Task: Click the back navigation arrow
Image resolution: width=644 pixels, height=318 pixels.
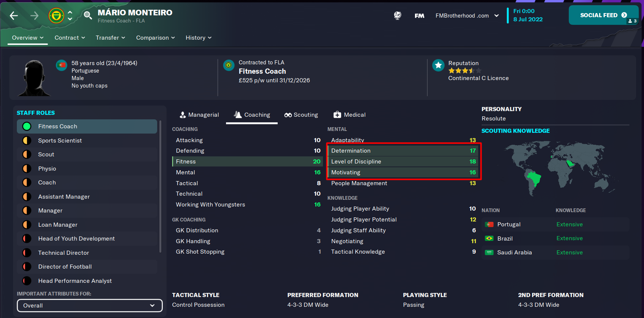Action: tap(14, 16)
